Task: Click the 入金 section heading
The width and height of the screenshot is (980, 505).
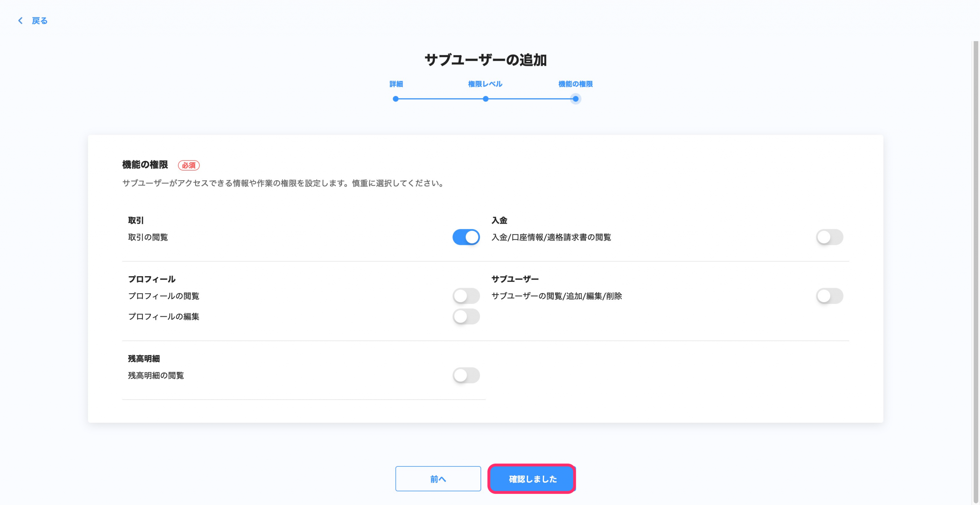Action: [x=499, y=220]
